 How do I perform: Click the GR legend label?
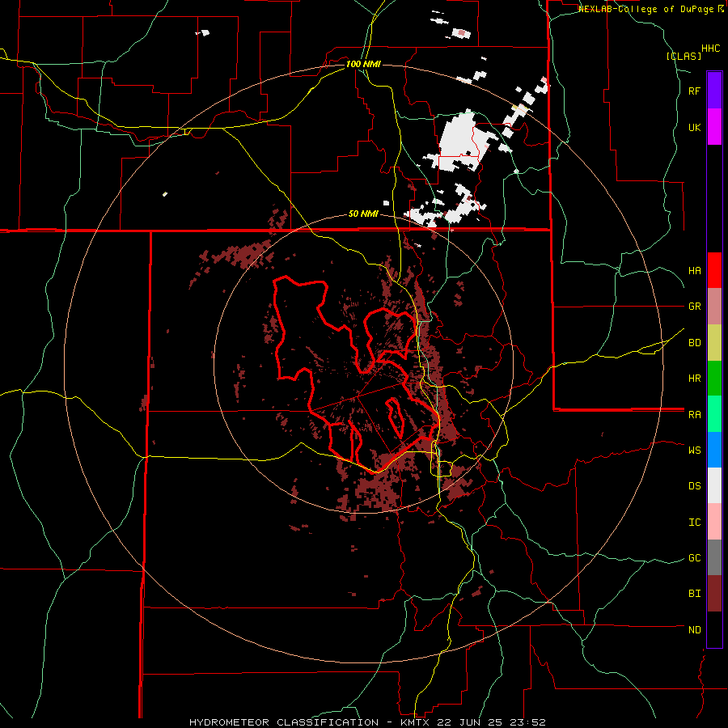694,307
